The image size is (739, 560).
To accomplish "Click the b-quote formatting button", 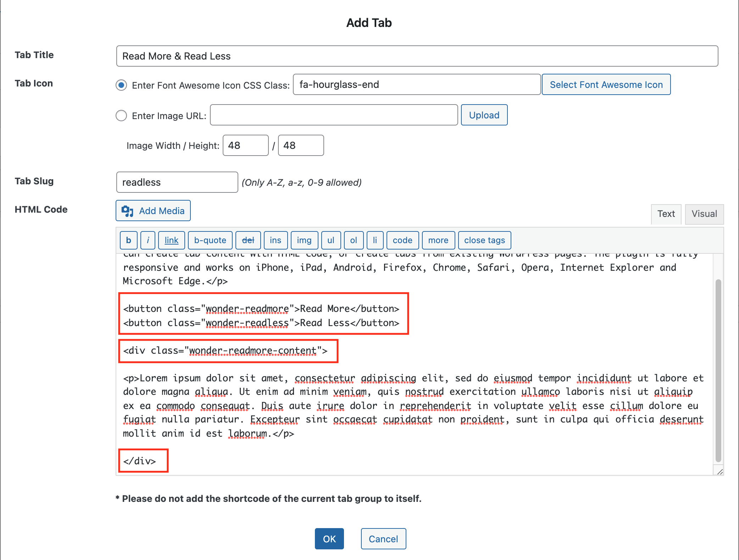I will (x=210, y=240).
